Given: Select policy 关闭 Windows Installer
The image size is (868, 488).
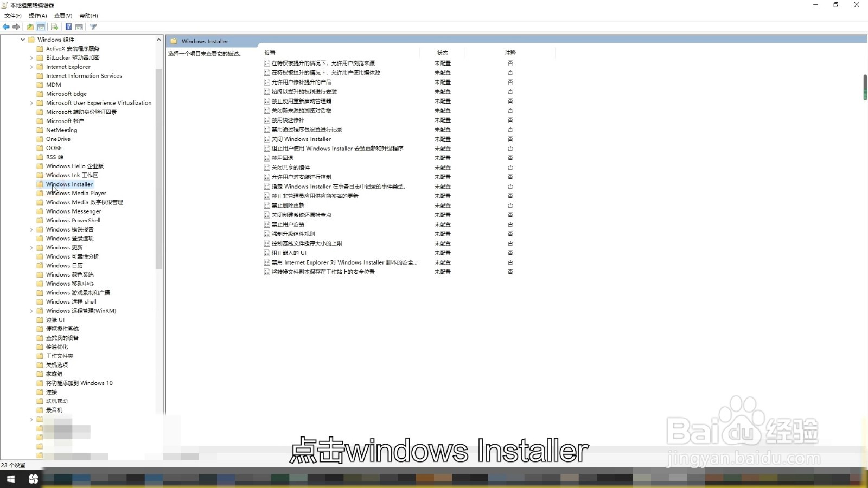Looking at the screenshot, I should (301, 139).
